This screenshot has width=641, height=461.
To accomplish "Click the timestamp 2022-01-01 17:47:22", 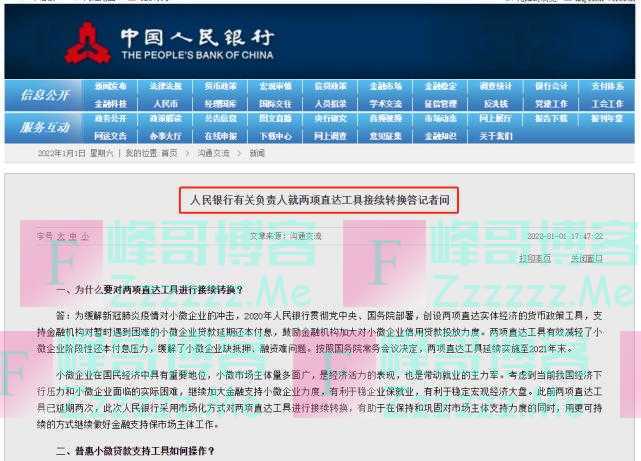I will click(x=565, y=236).
